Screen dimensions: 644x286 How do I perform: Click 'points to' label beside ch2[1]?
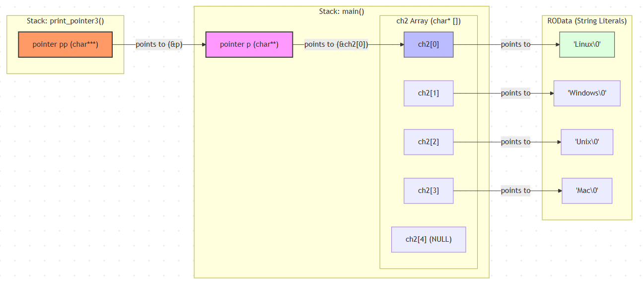pos(515,94)
